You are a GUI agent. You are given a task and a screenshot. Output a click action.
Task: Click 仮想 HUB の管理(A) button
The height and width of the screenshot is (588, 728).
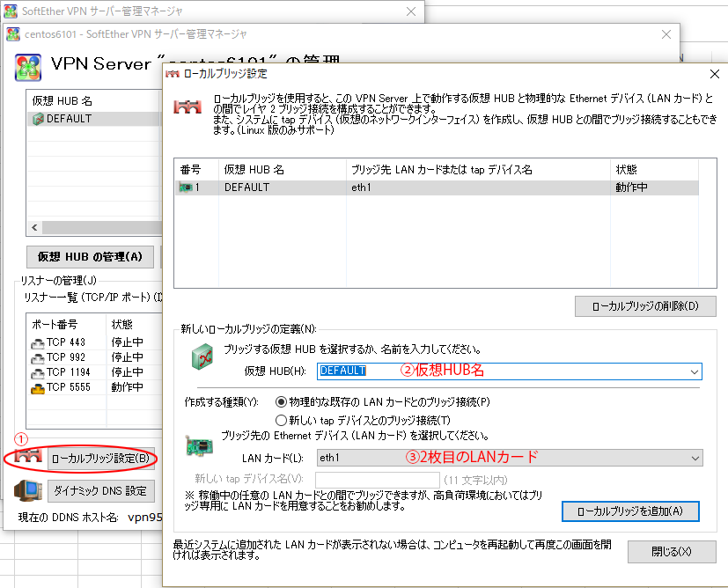(89, 257)
